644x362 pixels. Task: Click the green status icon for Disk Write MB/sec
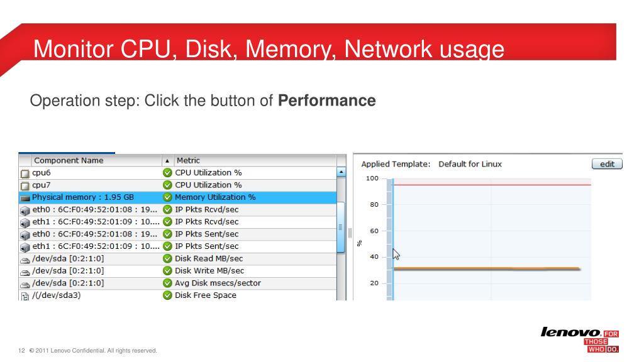coord(167,271)
